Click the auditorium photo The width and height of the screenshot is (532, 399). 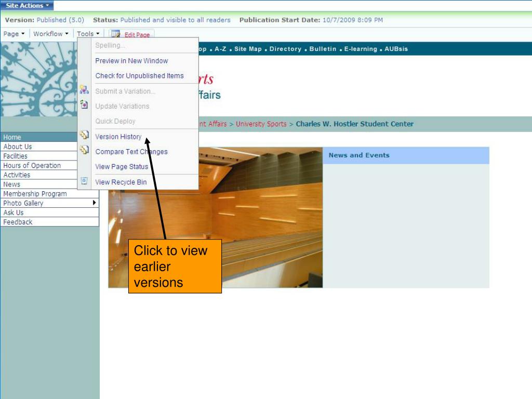pyautogui.click(x=216, y=218)
